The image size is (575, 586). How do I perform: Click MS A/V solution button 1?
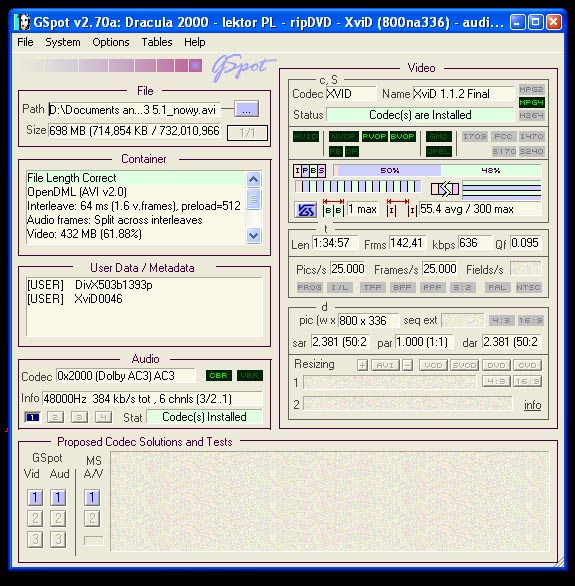click(x=92, y=497)
